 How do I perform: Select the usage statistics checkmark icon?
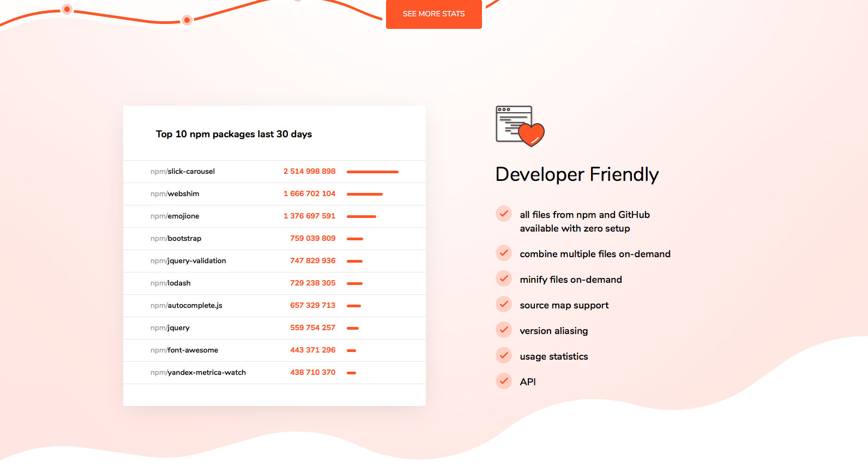pos(504,356)
